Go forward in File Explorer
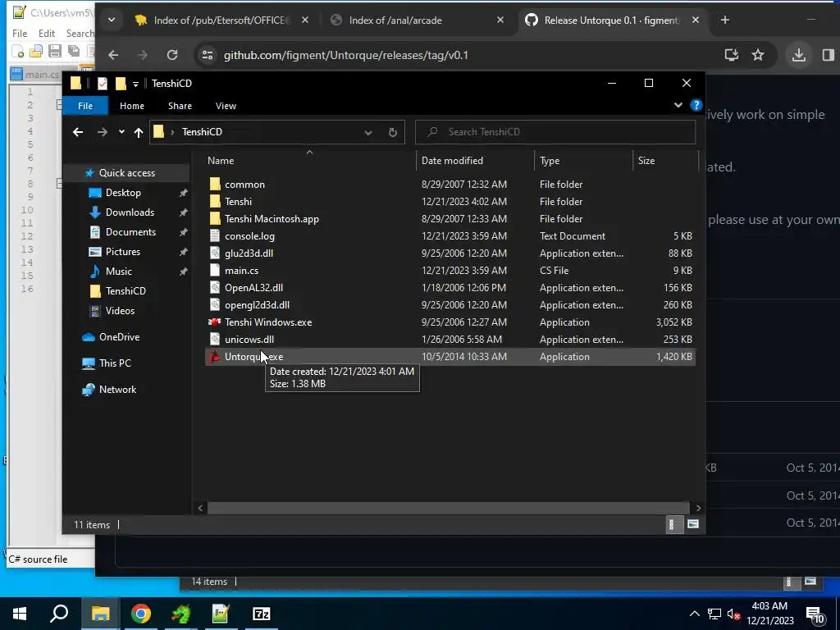This screenshot has height=630, width=840. tap(102, 132)
